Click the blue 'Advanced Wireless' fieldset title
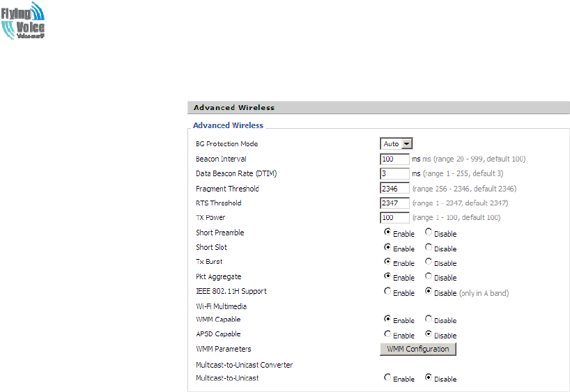This screenshot has height=392, width=570. 228,125
